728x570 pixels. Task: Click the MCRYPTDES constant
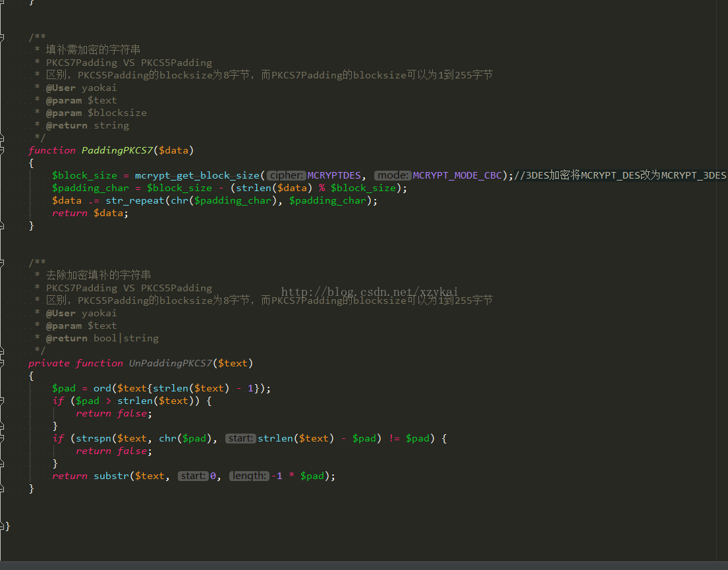pyautogui.click(x=334, y=175)
